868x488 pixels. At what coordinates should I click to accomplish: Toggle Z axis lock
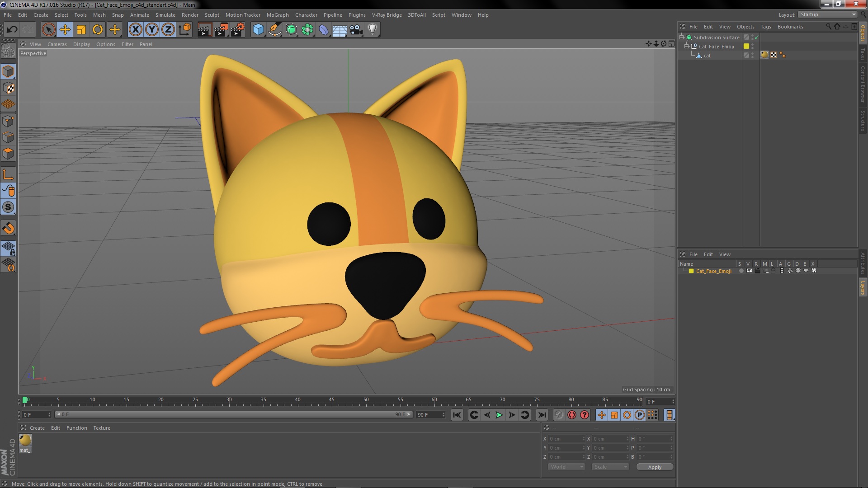(x=168, y=30)
